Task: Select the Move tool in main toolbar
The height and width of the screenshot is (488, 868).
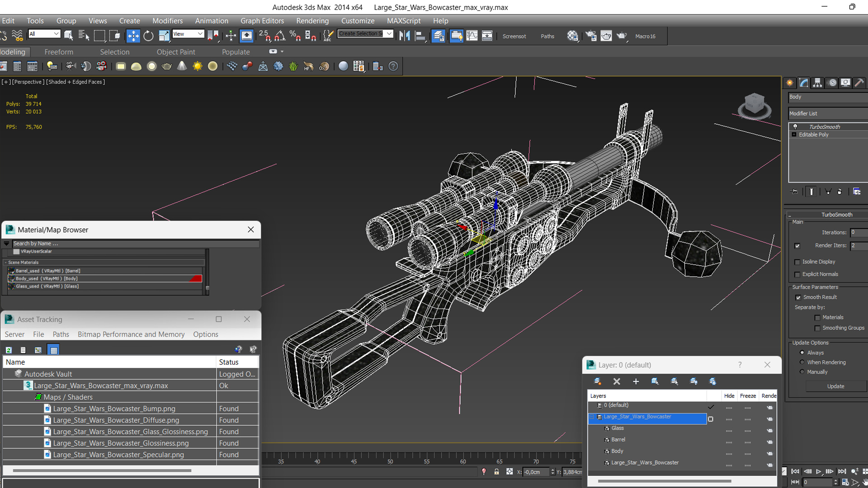Action: 133,36
